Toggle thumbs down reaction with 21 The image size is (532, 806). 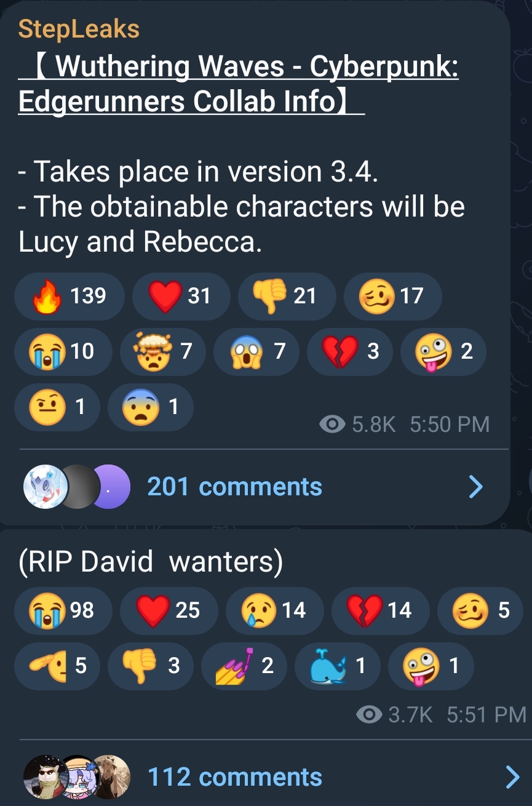(x=287, y=297)
